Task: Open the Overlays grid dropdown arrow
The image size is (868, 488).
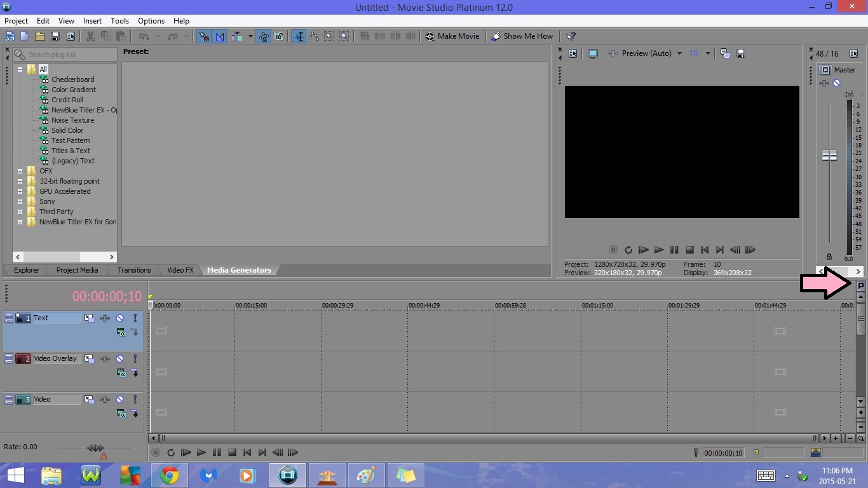Action: click(x=708, y=53)
